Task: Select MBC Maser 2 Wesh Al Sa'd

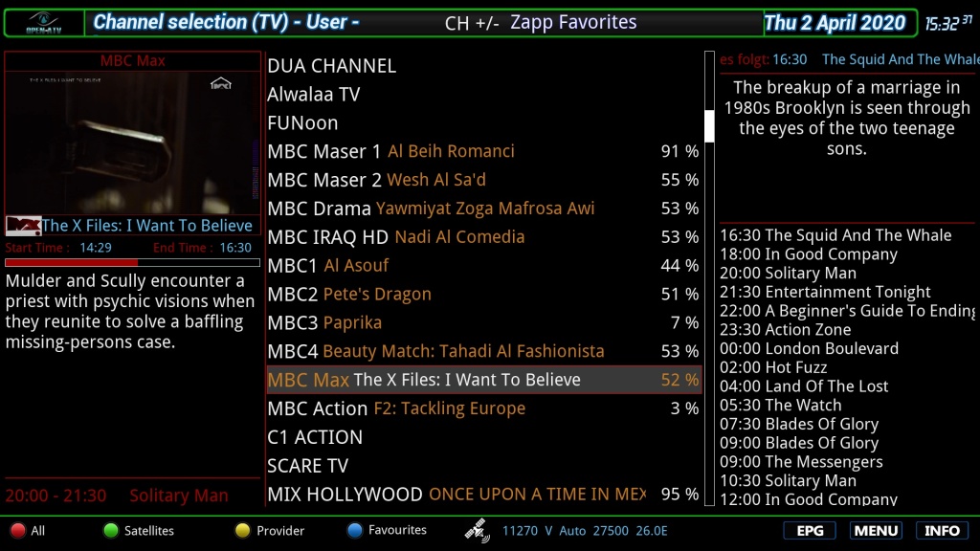Action: click(483, 180)
